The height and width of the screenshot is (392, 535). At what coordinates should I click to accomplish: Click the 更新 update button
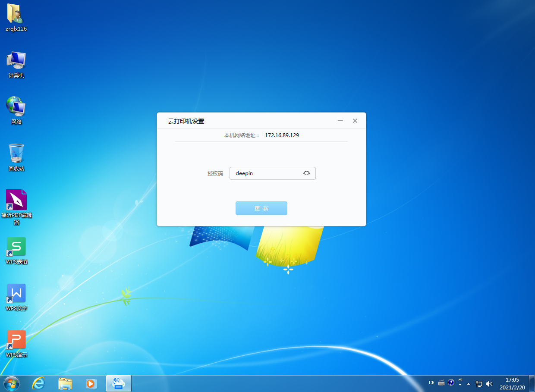[261, 208]
